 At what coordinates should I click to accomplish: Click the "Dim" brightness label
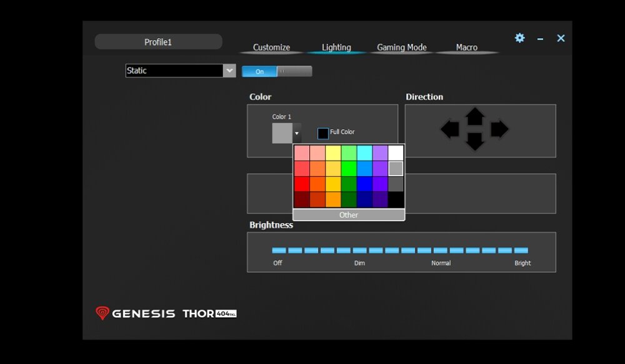[x=359, y=263]
